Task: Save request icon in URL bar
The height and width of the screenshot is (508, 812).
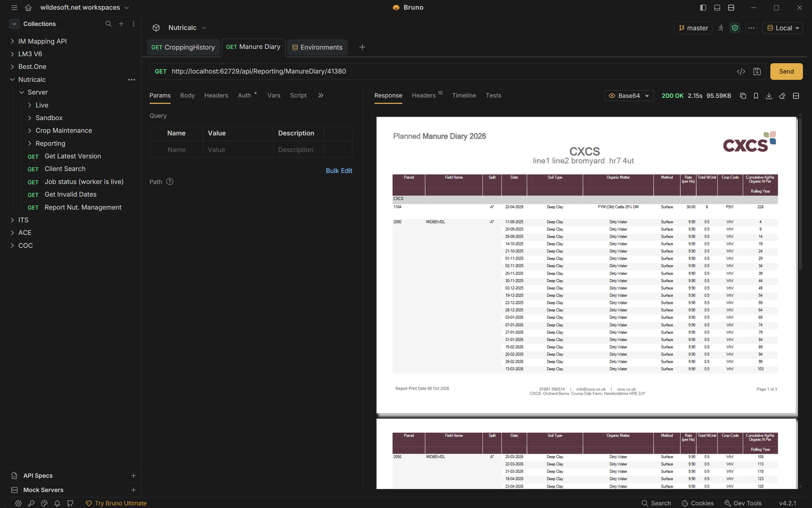Action: (757, 72)
